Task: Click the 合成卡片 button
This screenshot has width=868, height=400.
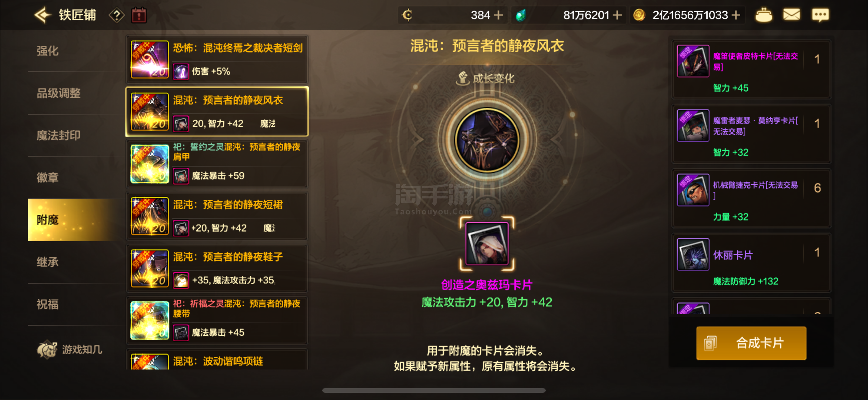Action: (x=751, y=343)
